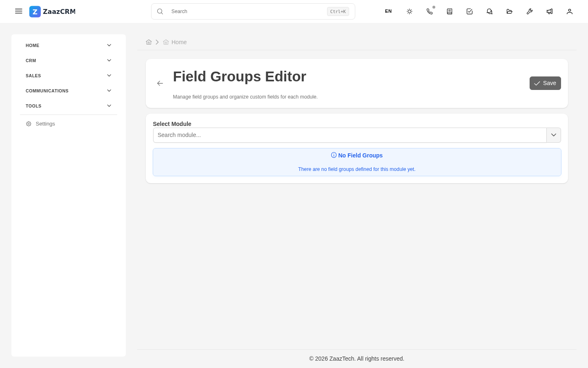Open the phone calls icon

coord(430,11)
